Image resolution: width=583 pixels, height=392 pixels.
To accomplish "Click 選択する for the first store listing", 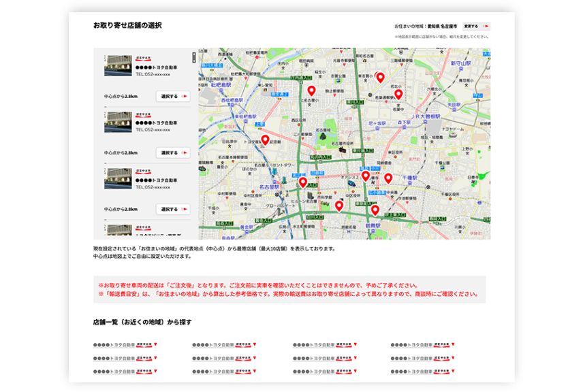I will click(x=171, y=95).
